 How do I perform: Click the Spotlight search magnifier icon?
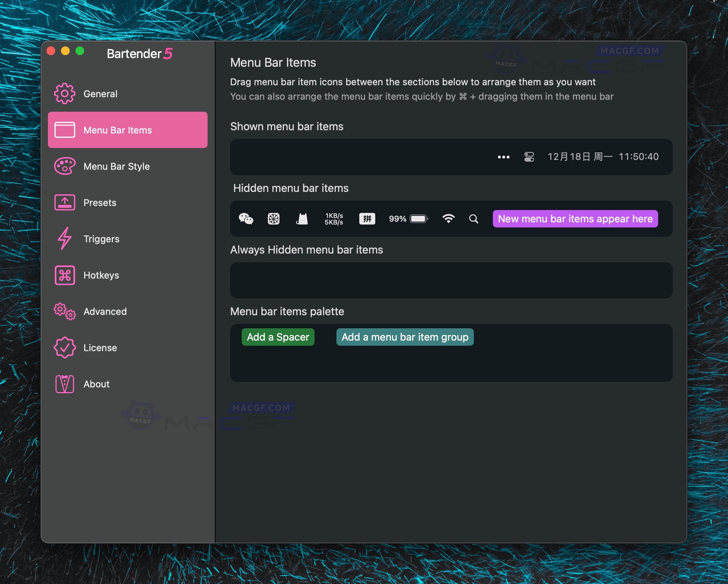tap(474, 219)
